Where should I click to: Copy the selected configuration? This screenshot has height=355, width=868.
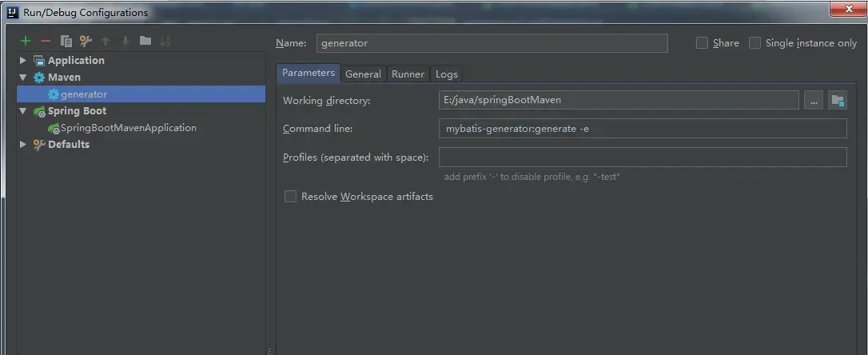tap(66, 41)
